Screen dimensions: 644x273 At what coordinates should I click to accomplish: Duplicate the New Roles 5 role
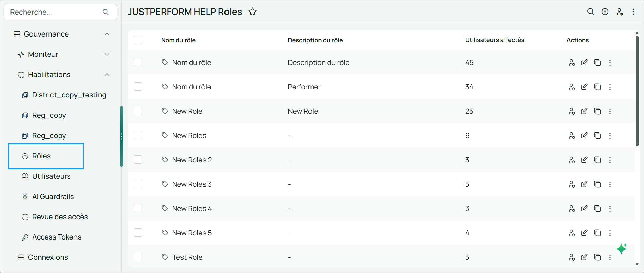click(598, 233)
